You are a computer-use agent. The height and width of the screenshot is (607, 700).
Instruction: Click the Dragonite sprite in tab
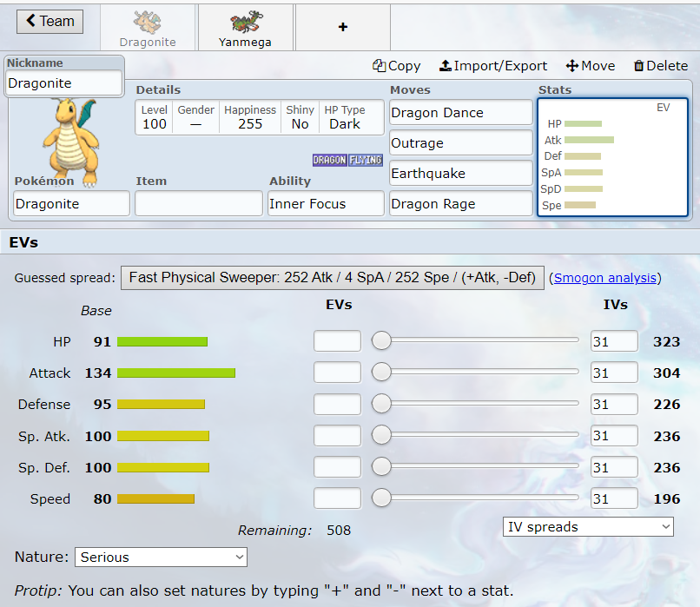[148, 22]
